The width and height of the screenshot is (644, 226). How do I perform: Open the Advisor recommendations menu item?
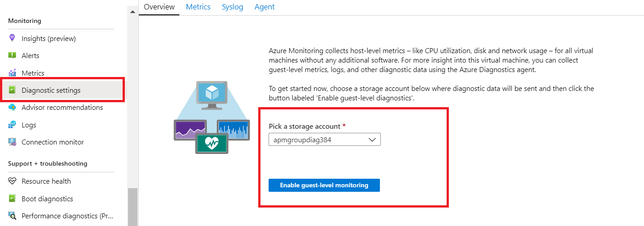tap(62, 108)
